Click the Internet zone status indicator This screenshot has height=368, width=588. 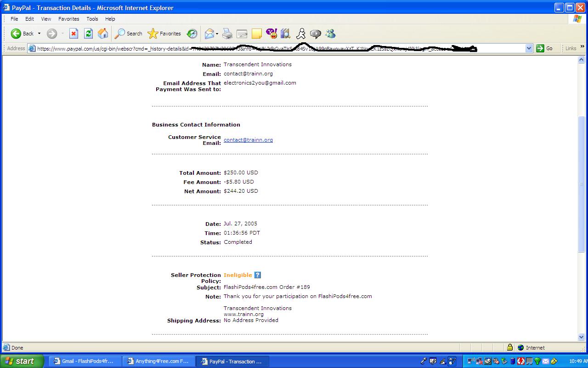(531, 348)
